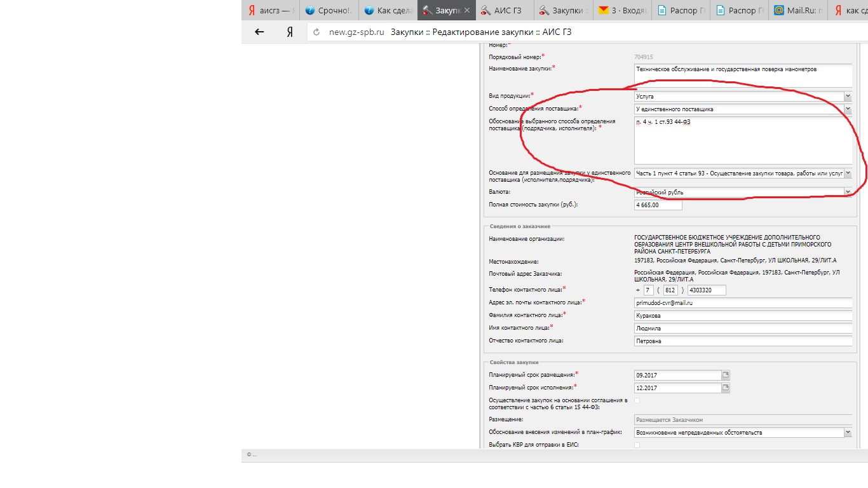Switch to the '3 · Входящие' mail tab

(622, 10)
